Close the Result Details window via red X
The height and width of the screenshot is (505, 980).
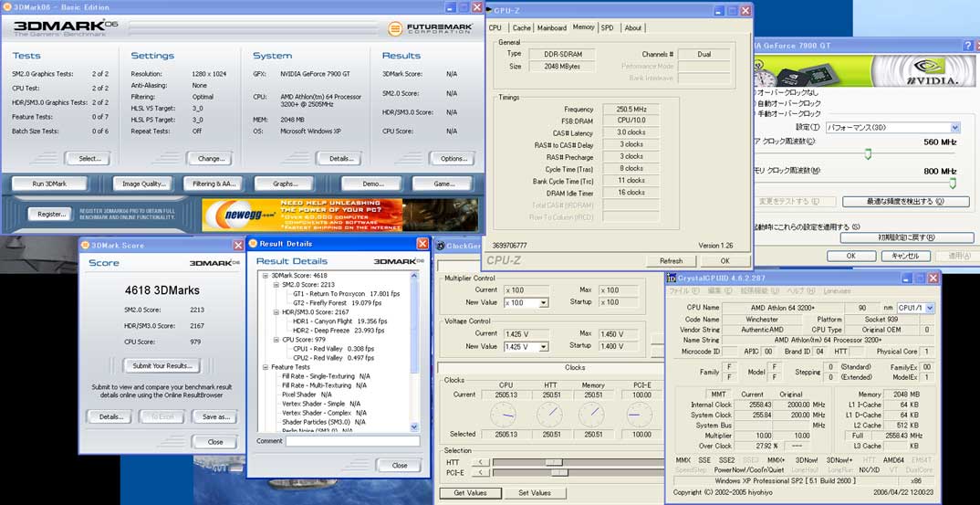(422, 244)
